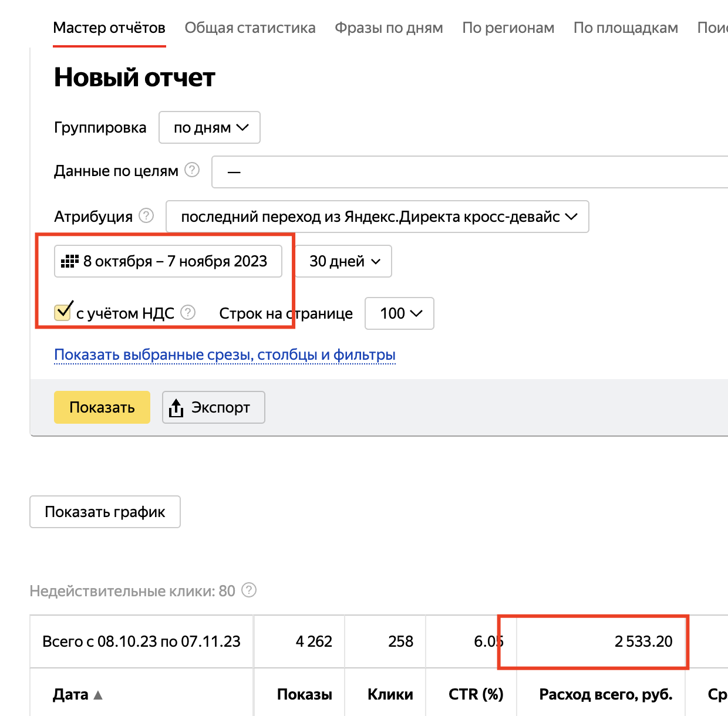The width and height of the screenshot is (728, 716).
Task: Open the 30 дней period dropdown
Action: (x=343, y=261)
